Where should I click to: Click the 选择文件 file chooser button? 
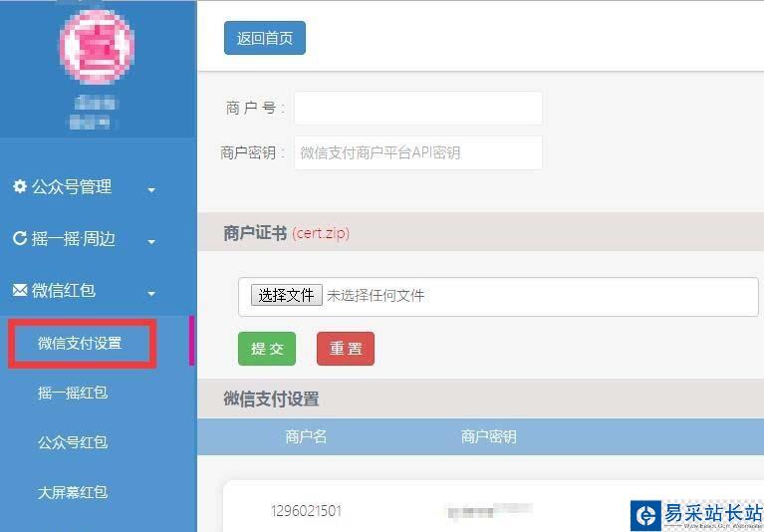click(x=287, y=295)
